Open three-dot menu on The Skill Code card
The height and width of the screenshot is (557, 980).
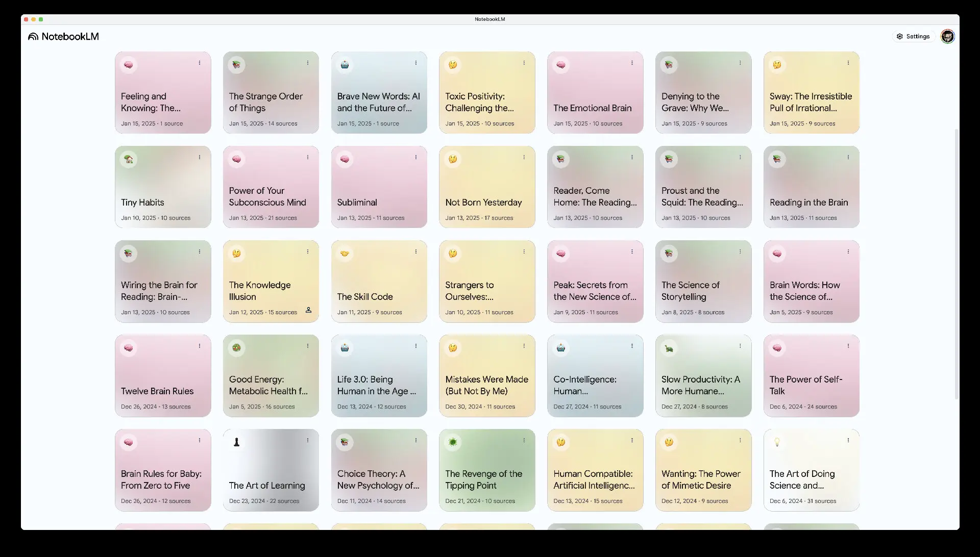416,252
